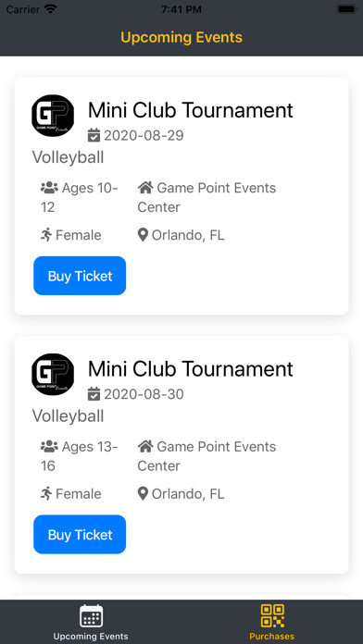Buy Ticket for the 2020-08-30 tournament
This screenshot has height=644, width=363.
click(80, 534)
